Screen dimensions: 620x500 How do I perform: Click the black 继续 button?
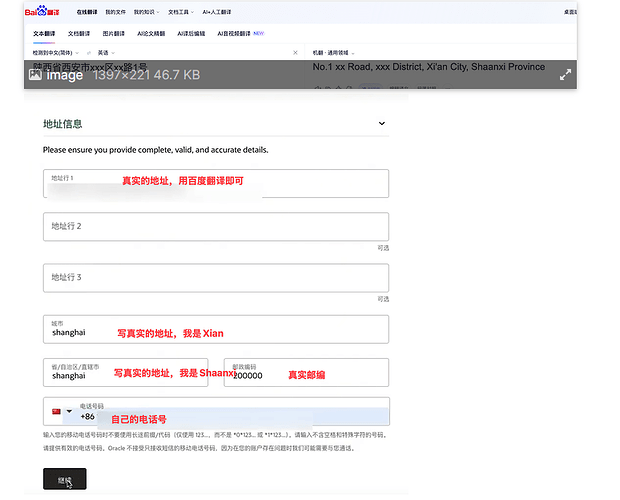click(65, 479)
